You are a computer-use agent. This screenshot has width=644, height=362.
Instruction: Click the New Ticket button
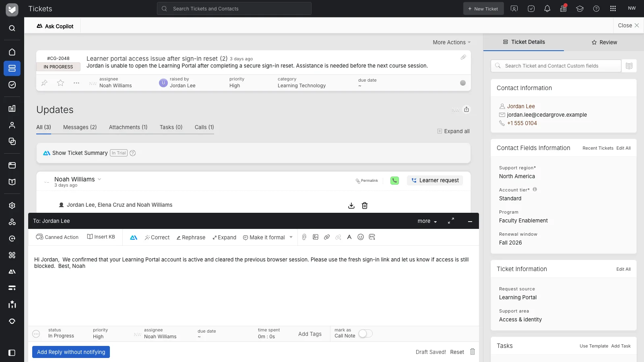[x=483, y=8]
